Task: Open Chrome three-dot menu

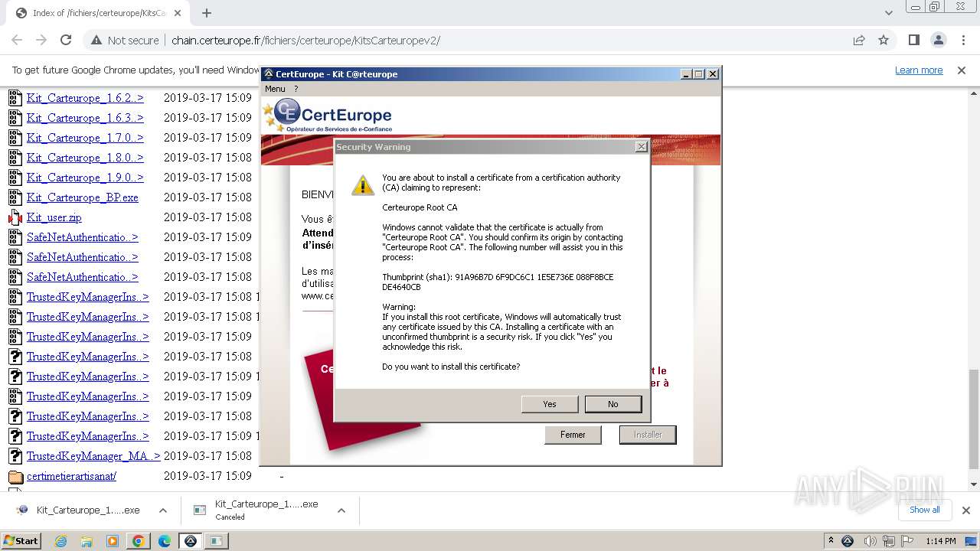Action: (963, 40)
